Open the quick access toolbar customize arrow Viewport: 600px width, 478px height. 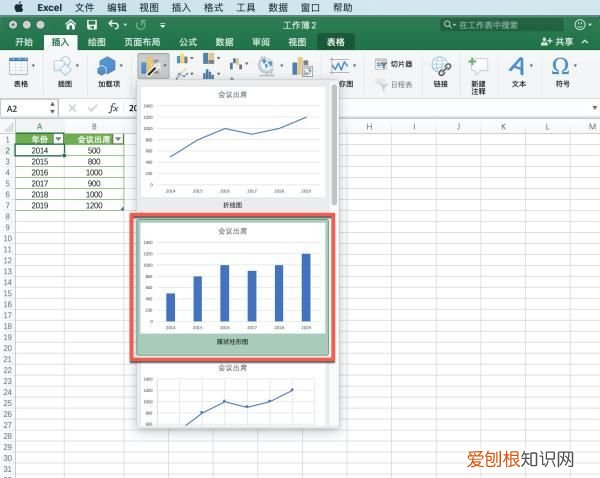[163, 26]
